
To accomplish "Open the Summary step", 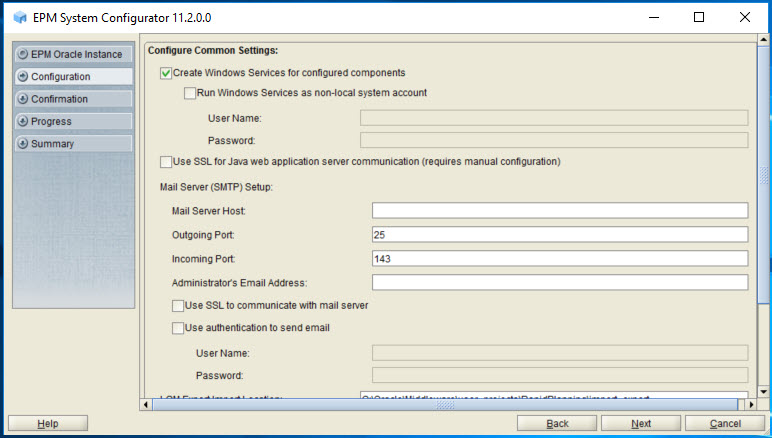I will click(x=73, y=144).
